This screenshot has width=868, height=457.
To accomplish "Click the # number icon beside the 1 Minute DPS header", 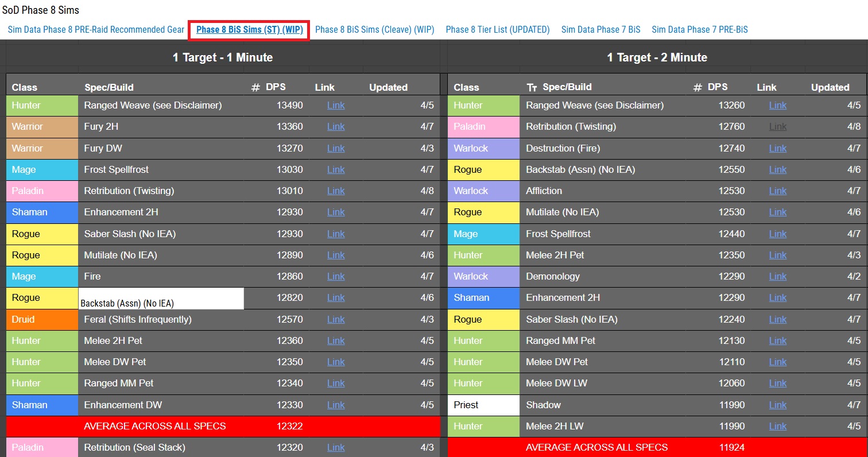I will point(256,88).
